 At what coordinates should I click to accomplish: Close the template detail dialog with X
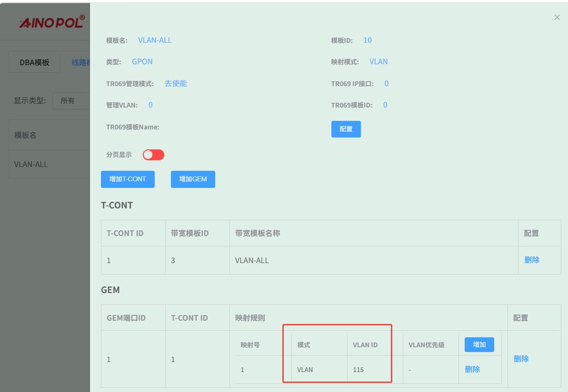(557, 18)
